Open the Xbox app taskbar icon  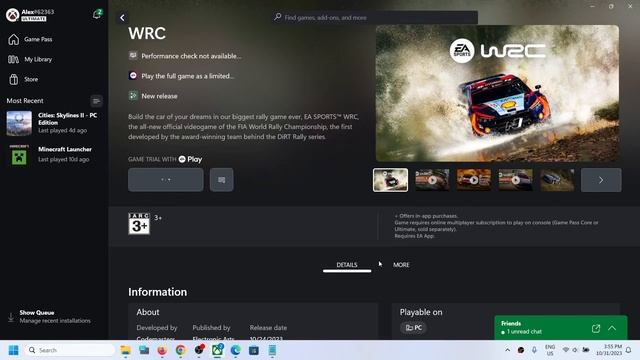click(x=217, y=350)
